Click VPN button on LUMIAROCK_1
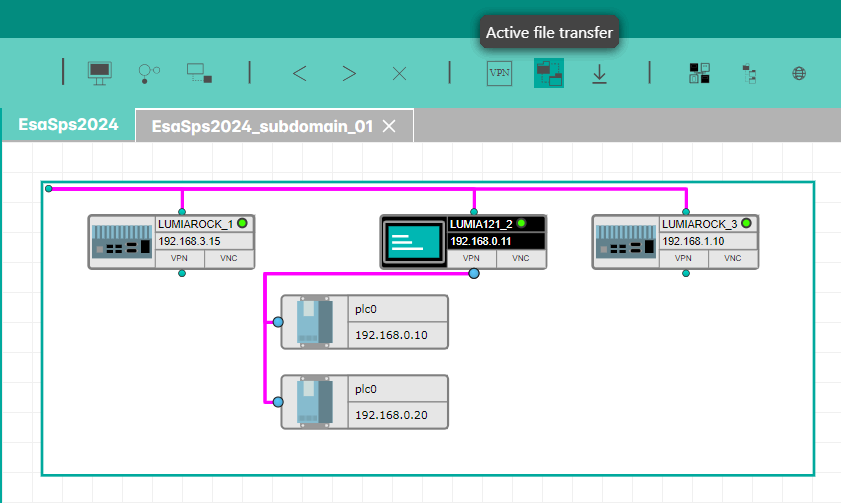 180,258
